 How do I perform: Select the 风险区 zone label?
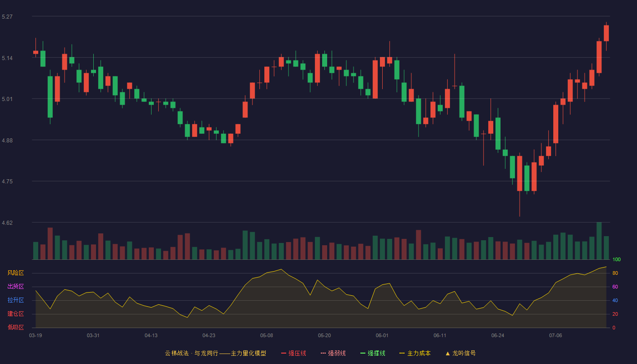[x=15, y=273]
